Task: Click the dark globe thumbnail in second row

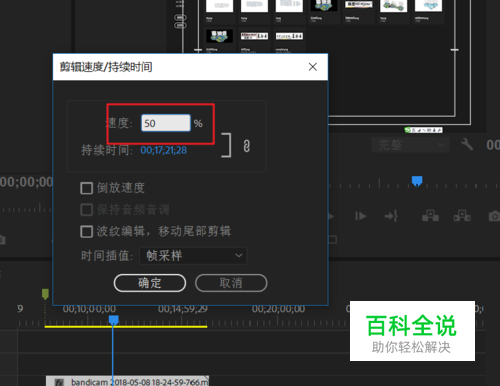Action: [219, 36]
